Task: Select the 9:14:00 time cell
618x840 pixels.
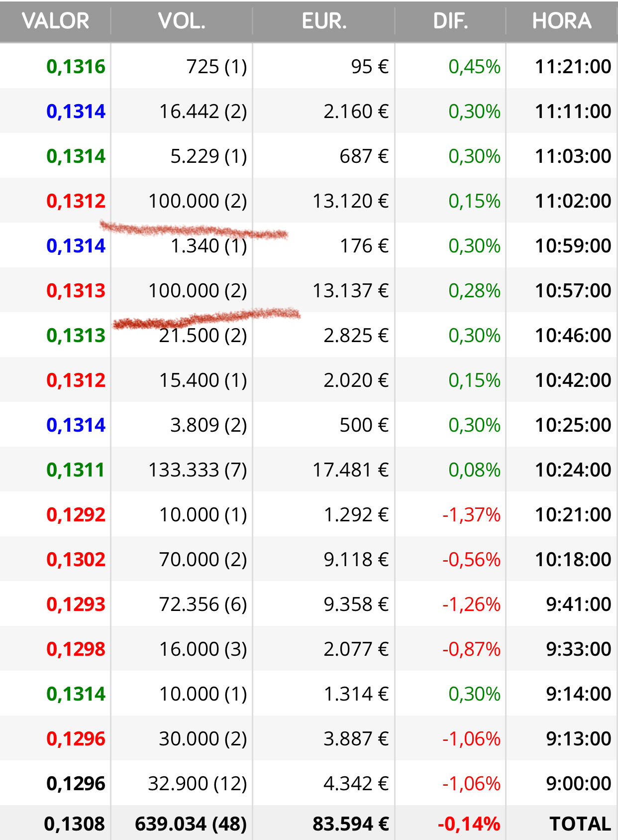Action: tap(578, 694)
